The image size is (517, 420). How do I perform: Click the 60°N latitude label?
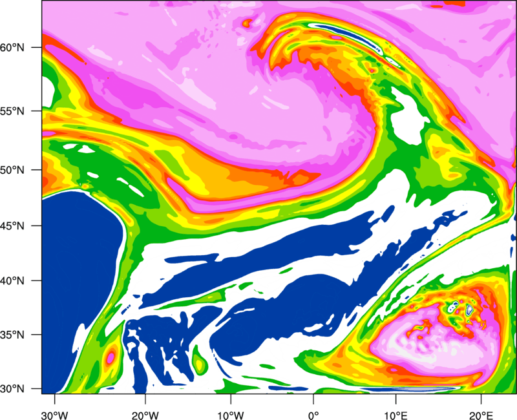click(12, 47)
